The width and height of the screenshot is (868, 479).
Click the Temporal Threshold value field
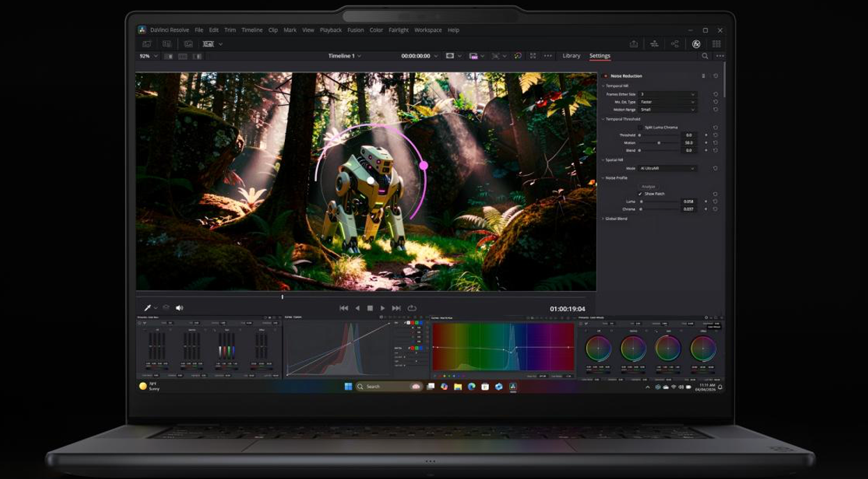click(x=689, y=135)
